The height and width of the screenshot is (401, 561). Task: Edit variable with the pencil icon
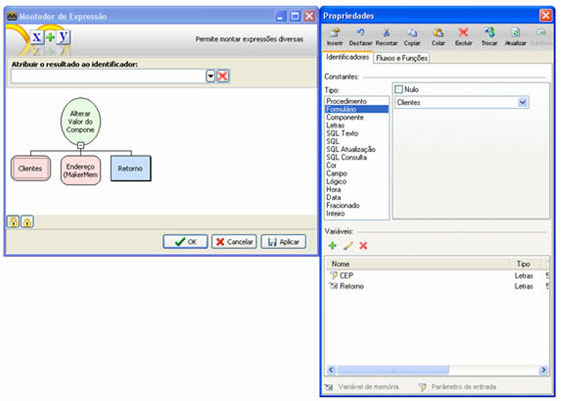tap(348, 245)
